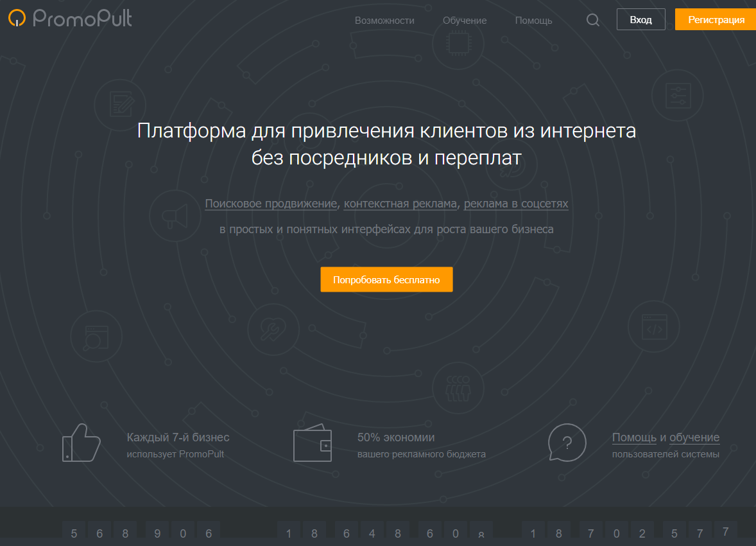Open the Возможности menu item
Viewport: 756px width, 546px height.
click(x=384, y=20)
